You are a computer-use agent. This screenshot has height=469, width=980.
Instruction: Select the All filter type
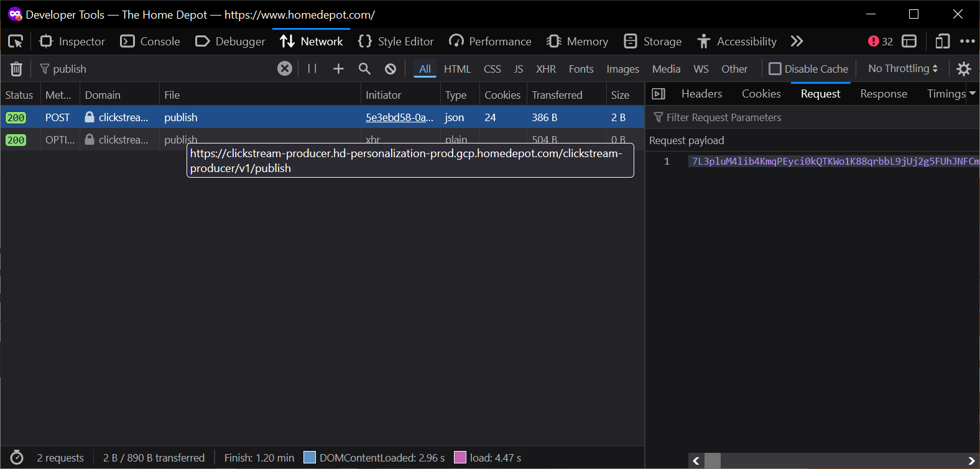pos(425,69)
